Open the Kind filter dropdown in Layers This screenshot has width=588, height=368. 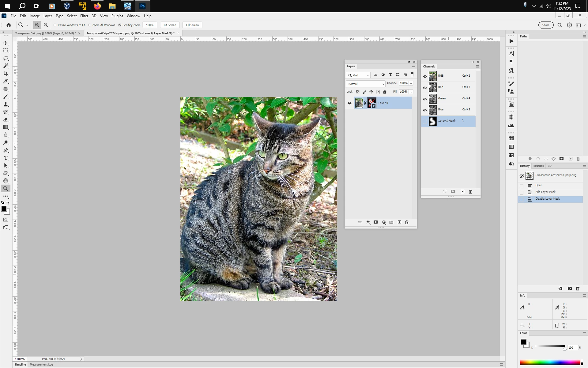click(x=358, y=75)
